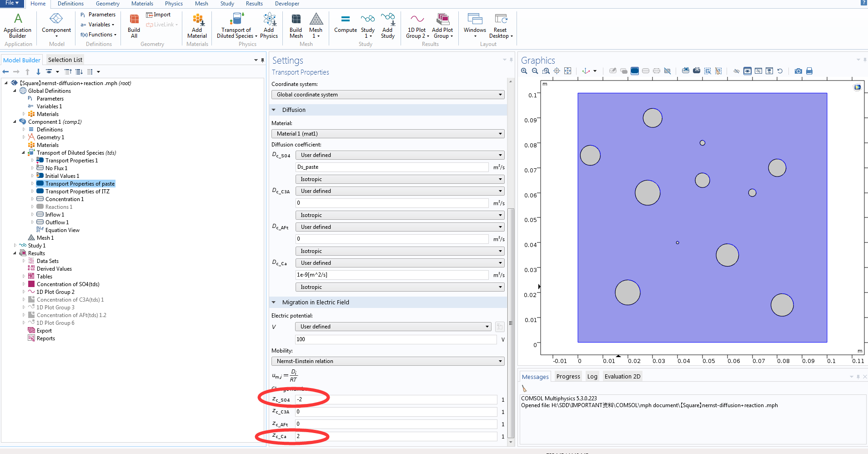Viewport: 868px width, 454px height.
Task: Click the Import geometry button
Action: [158, 15]
